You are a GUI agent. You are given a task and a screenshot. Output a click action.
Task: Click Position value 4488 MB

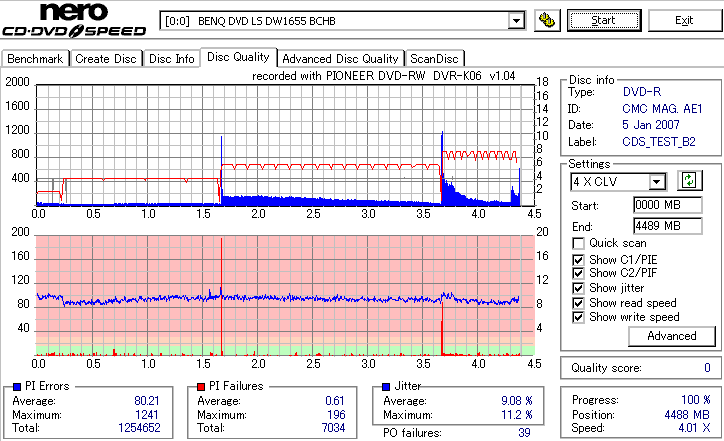[687, 415]
